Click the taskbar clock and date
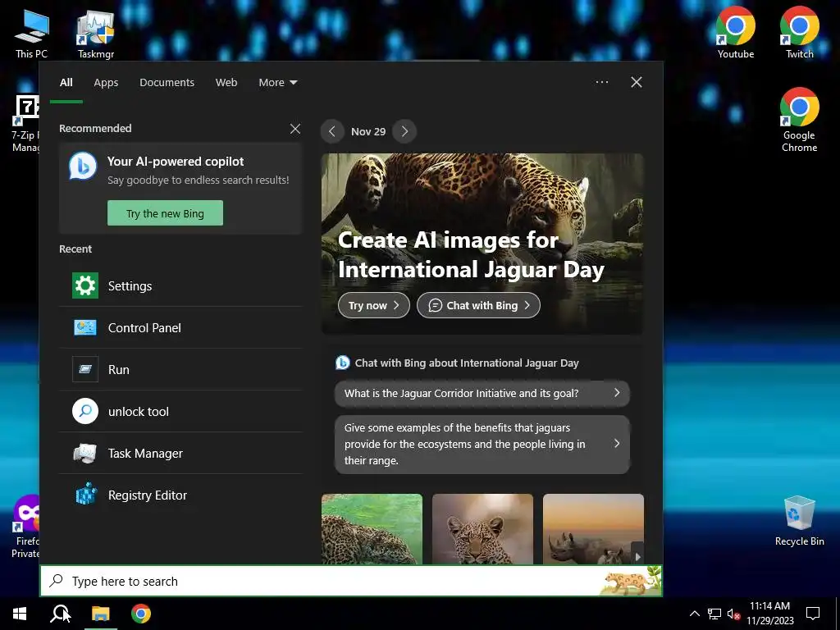 [x=769, y=614]
